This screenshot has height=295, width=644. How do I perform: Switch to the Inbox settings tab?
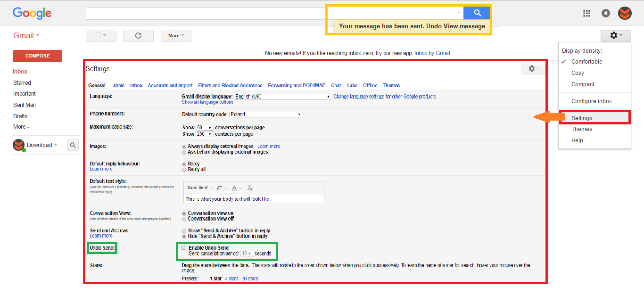click(x=136, y=85)
